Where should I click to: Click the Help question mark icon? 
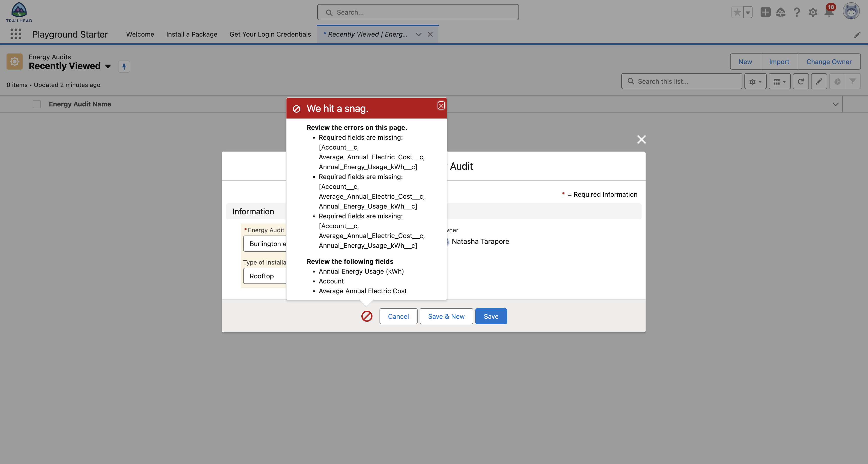[797, 12]
